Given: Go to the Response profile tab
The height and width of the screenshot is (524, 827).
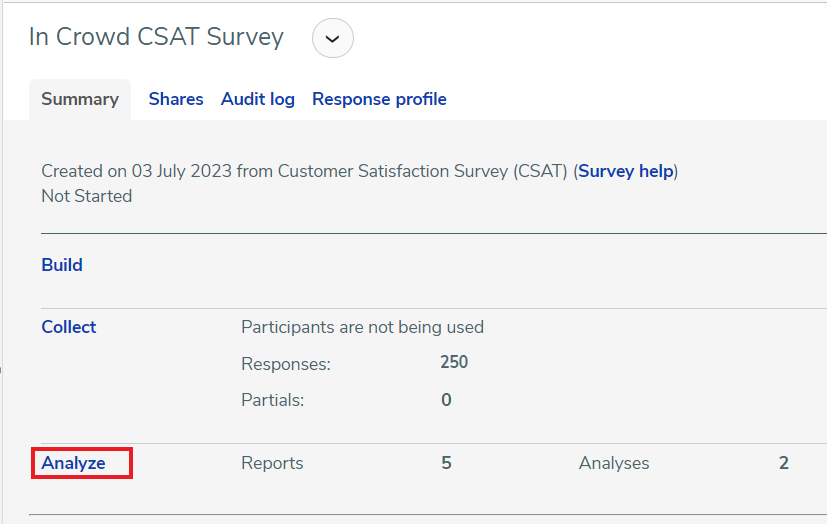Looking at the screenshot, I should pos(379,99).
